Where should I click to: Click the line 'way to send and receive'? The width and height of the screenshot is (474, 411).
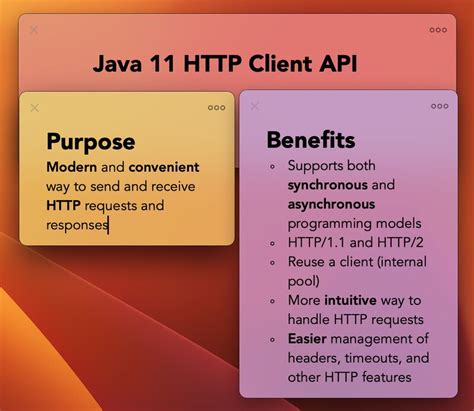[121, 187]
